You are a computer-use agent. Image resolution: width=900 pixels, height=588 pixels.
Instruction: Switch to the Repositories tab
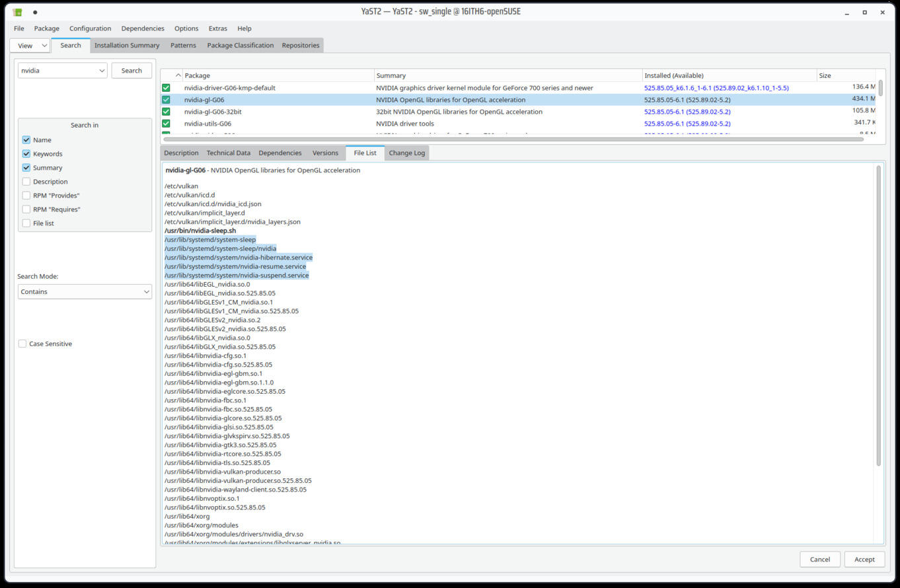click(301, 46)
